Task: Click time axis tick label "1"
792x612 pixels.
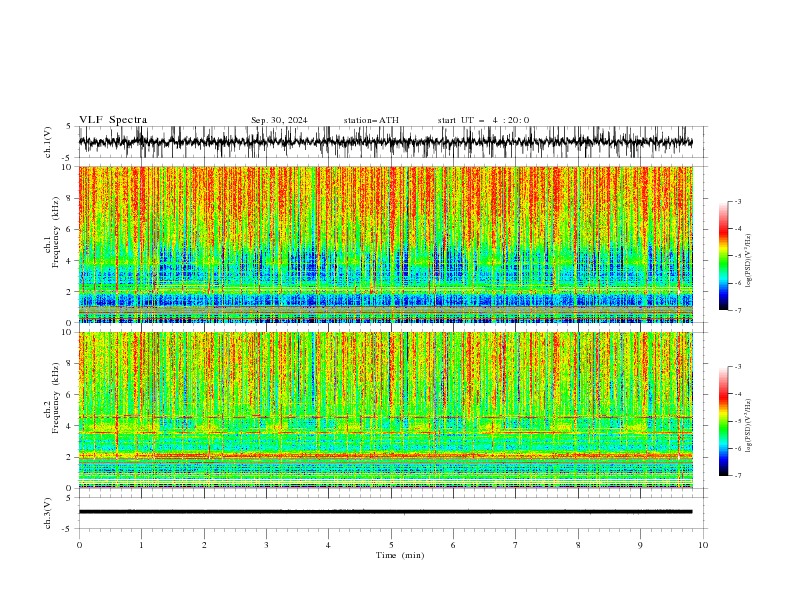Action: 141,545
